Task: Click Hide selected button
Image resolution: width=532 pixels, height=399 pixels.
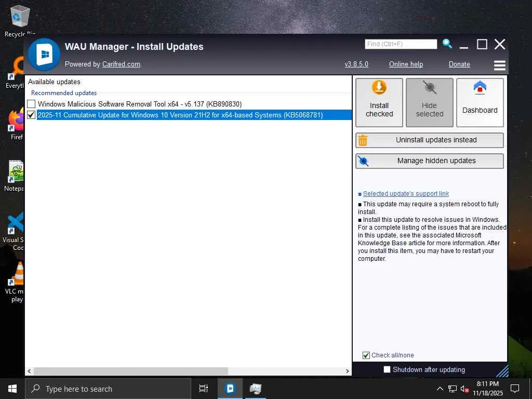Action: (x=429, y=102)
